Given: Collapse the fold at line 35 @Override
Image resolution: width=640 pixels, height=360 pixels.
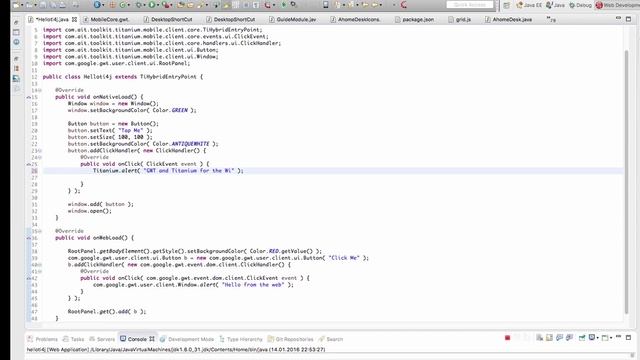Looking at the screenshot, I should pos(40,231).
